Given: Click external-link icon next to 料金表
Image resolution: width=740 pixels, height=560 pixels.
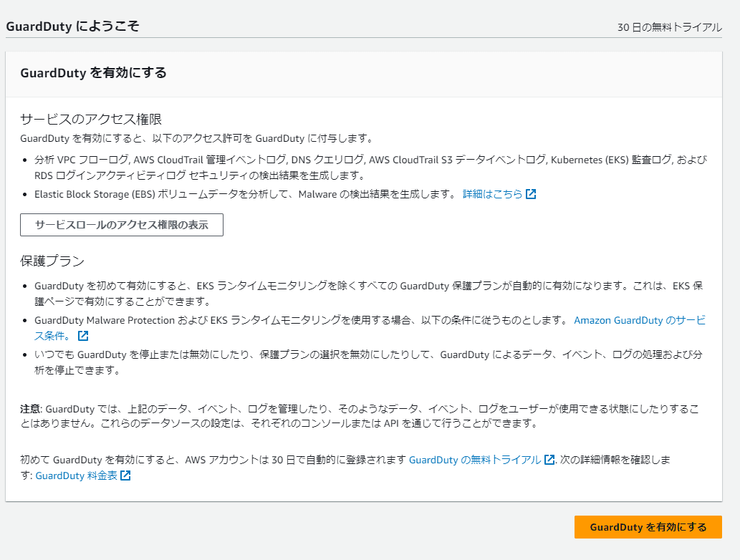Looking at the screenshot, I should click(125, 475).
